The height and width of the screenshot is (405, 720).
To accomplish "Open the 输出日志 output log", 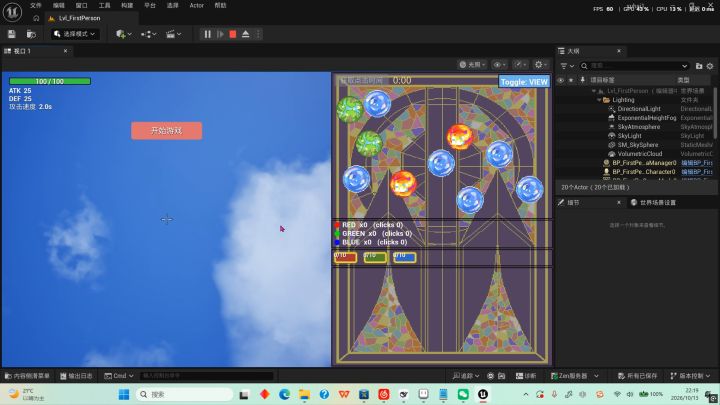I will coord(76,376).
